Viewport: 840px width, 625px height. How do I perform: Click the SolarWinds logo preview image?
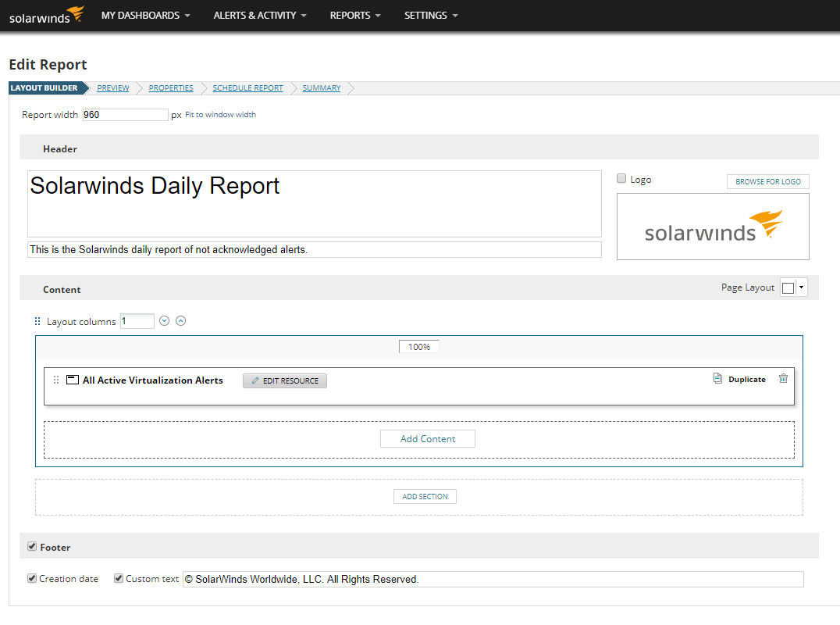pyautogui.click(x=713, y=227)
